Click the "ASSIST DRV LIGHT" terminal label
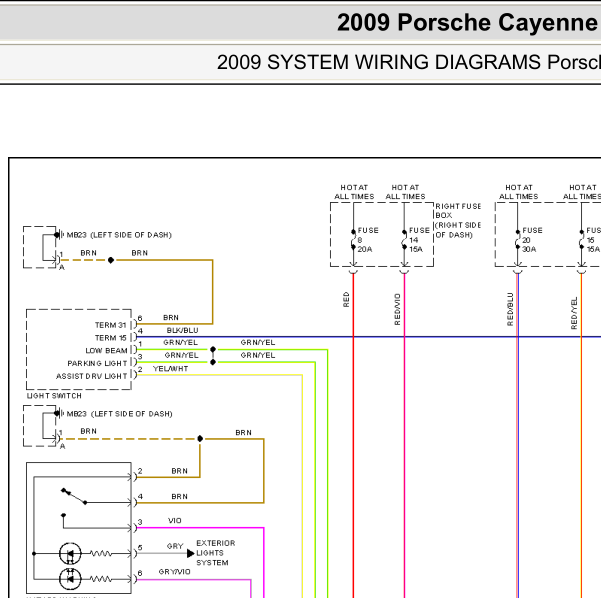The width and height of the screenshot is (601, 598). click(92, 376)
